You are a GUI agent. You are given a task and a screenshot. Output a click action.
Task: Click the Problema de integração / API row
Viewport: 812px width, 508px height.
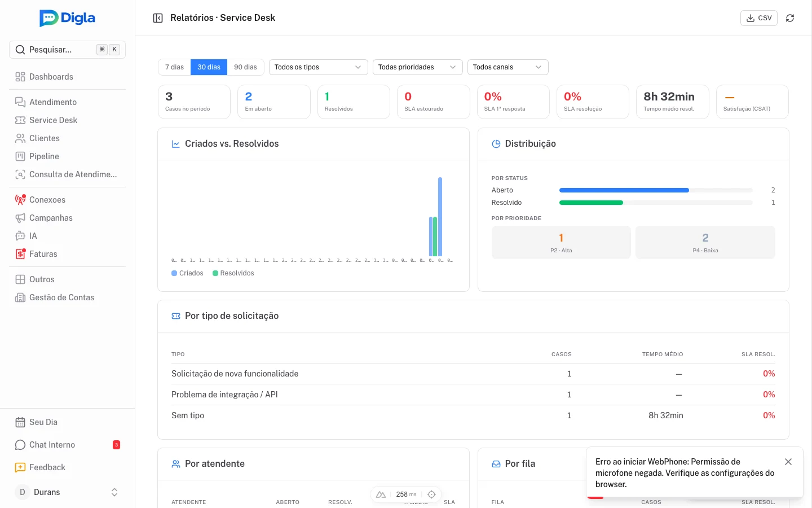(x=473, y=395)
